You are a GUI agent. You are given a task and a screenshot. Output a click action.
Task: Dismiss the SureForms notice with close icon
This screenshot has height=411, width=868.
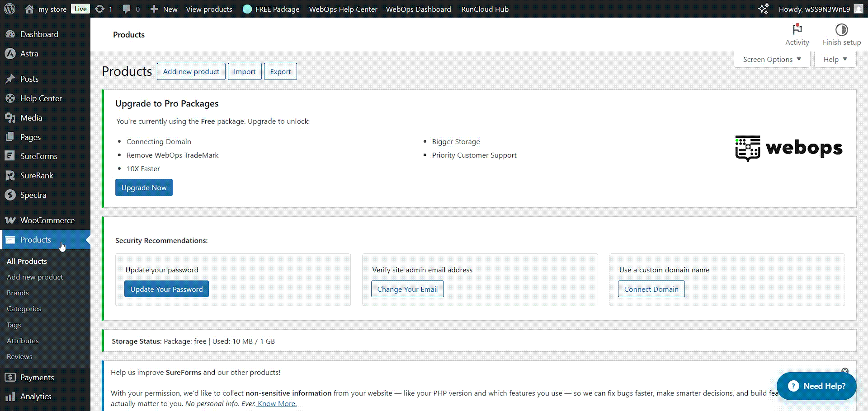pos(844,371)
